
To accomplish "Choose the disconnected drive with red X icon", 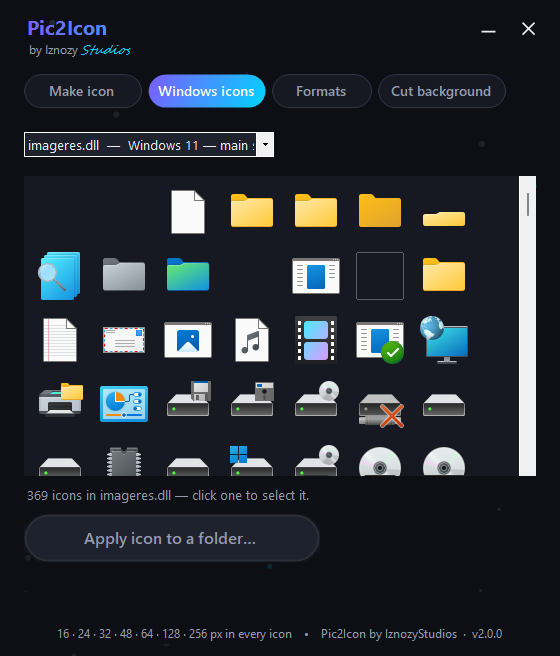I will (381, 410).
